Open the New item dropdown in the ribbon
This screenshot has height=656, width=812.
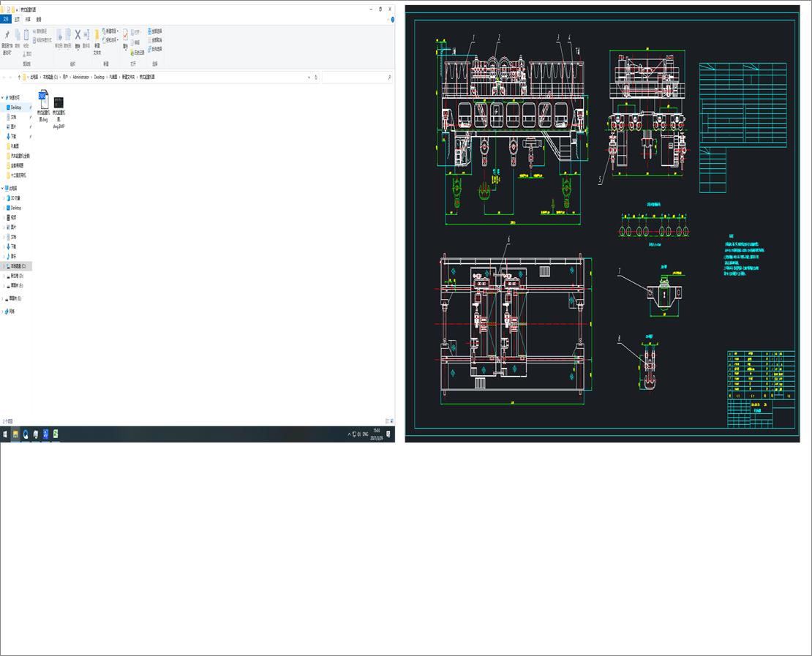(x=110, y=31)
